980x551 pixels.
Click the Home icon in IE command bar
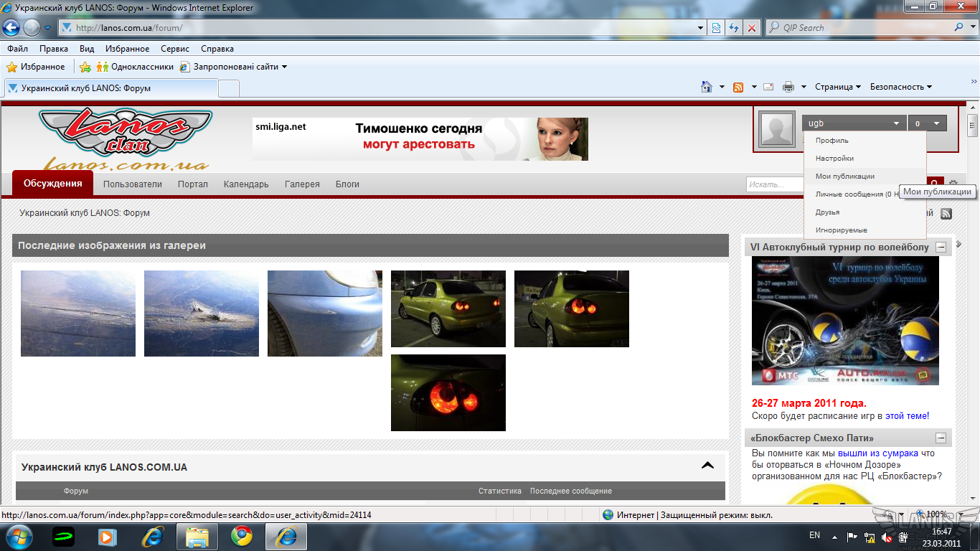point(707,87)
